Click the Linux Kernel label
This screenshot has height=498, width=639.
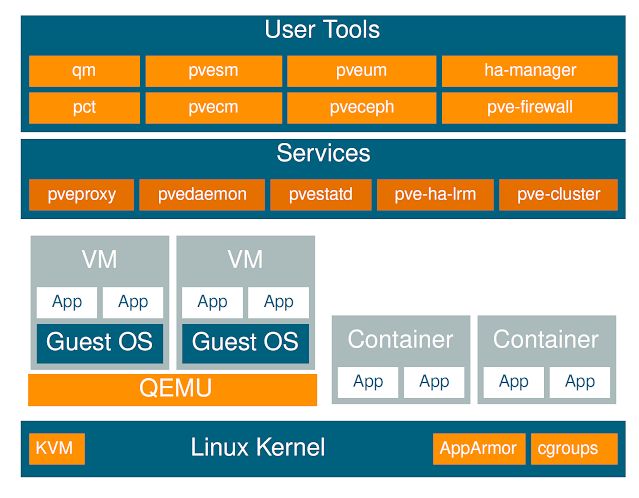pos(258,447)
